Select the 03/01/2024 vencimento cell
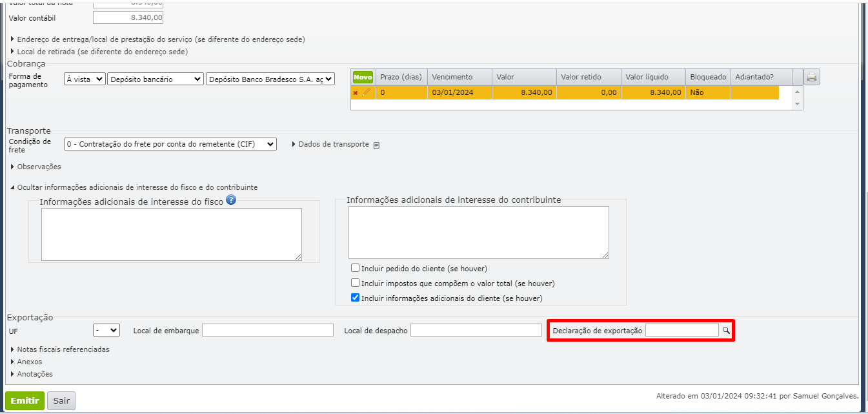 (459, 92)
